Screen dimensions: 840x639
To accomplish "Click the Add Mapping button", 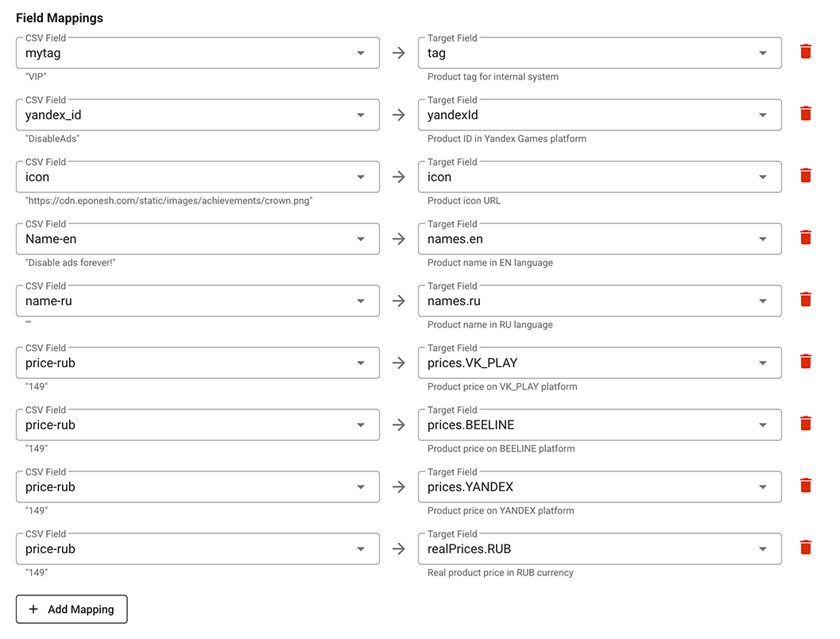I will click(x=72, y=610).
